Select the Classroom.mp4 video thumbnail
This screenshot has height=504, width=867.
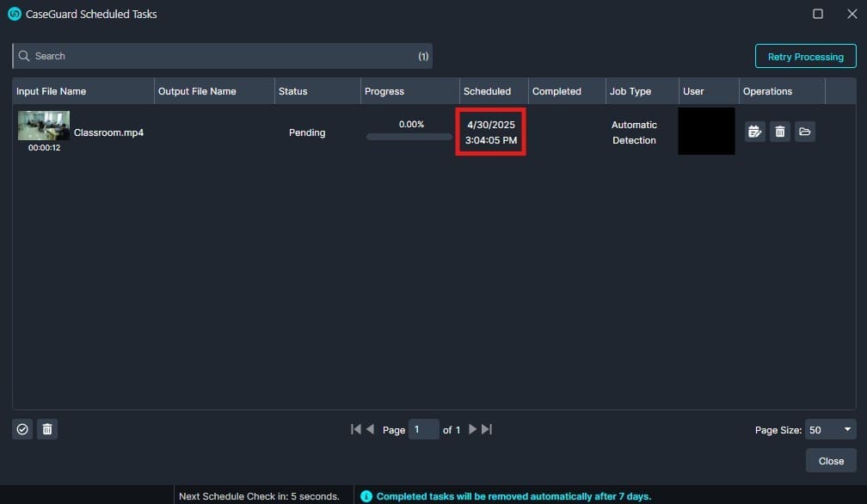tap(44, 126)
